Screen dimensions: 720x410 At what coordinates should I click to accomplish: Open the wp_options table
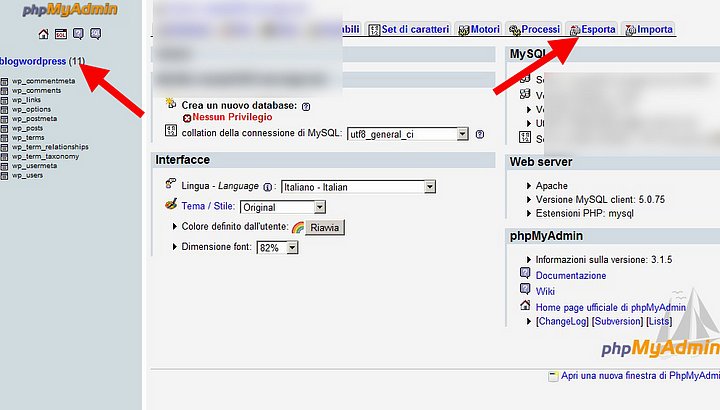coord(31,110)
